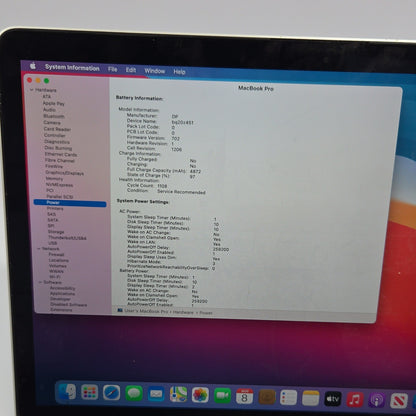This screenshot has height=416, width=416.
Task: Select Memory in the sidebar
Action: tap(54, 179)
